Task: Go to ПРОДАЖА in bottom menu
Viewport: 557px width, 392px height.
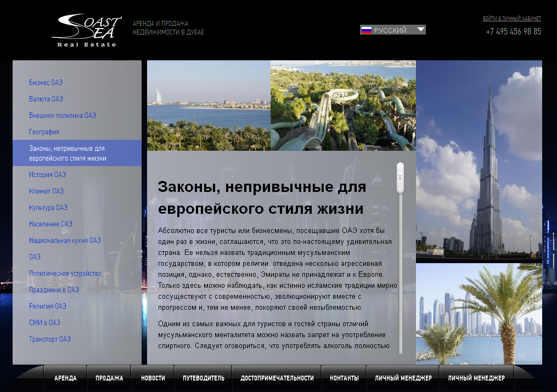Action: click(x=109, y=378)
